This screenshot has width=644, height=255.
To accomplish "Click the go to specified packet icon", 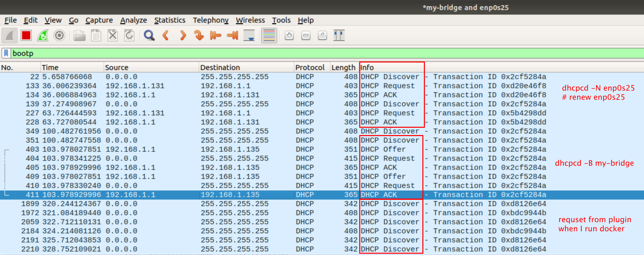I will (199, 36).
